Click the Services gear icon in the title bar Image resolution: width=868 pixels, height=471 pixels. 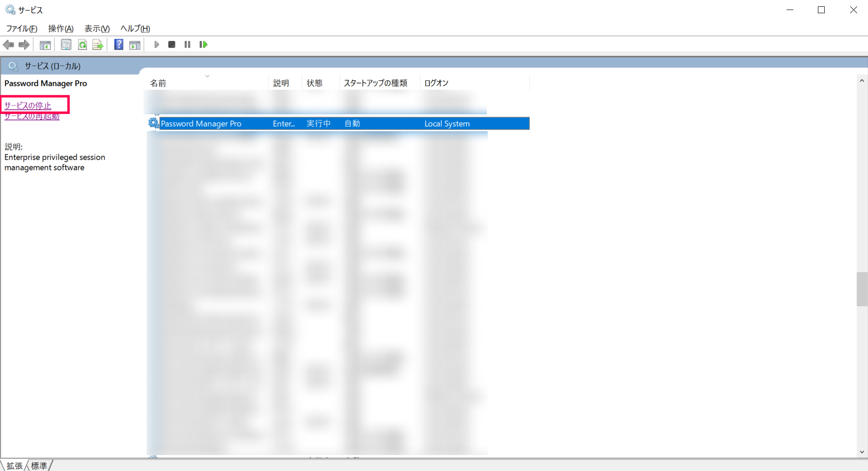click(x=10, y=10)
